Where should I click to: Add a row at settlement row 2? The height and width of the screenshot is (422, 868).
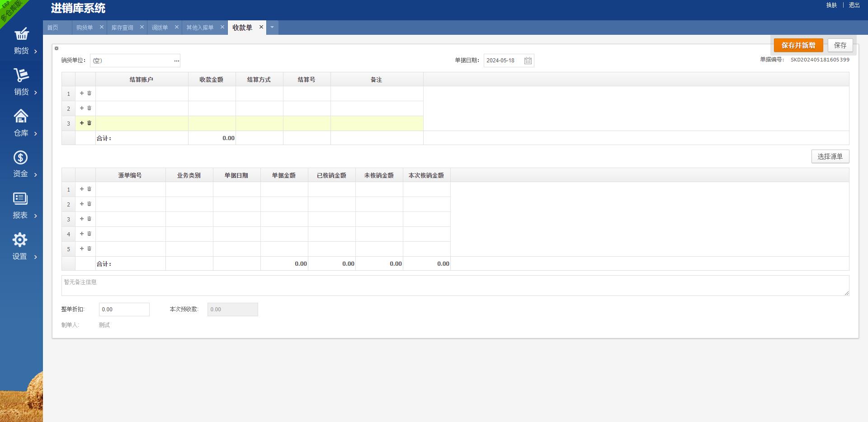pos(82,108)
